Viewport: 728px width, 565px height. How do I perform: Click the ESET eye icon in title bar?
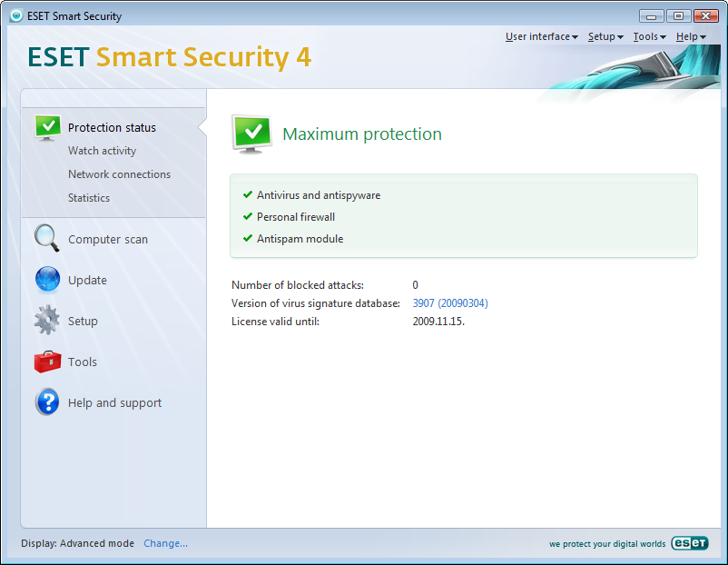(16, 15)
